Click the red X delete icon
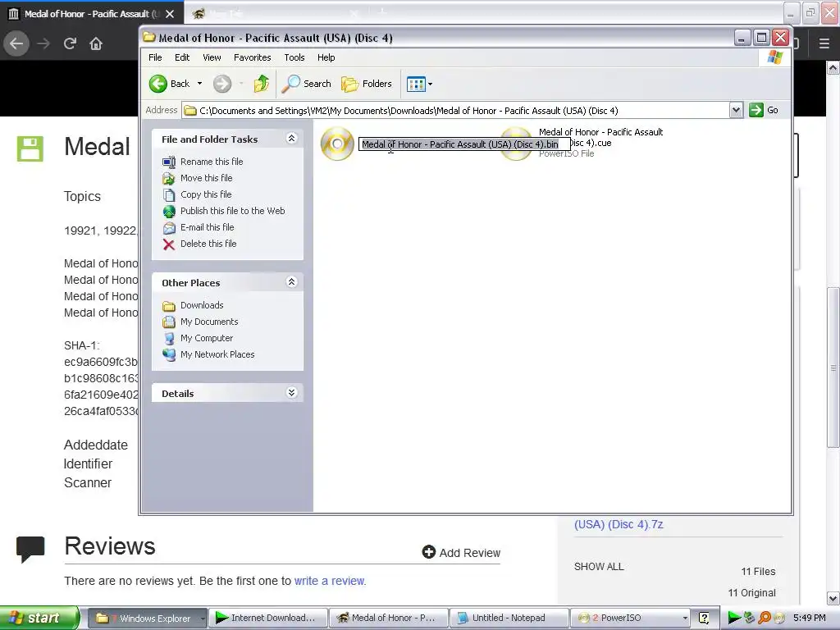The image size is (840, 630). [x=169, y=244]
